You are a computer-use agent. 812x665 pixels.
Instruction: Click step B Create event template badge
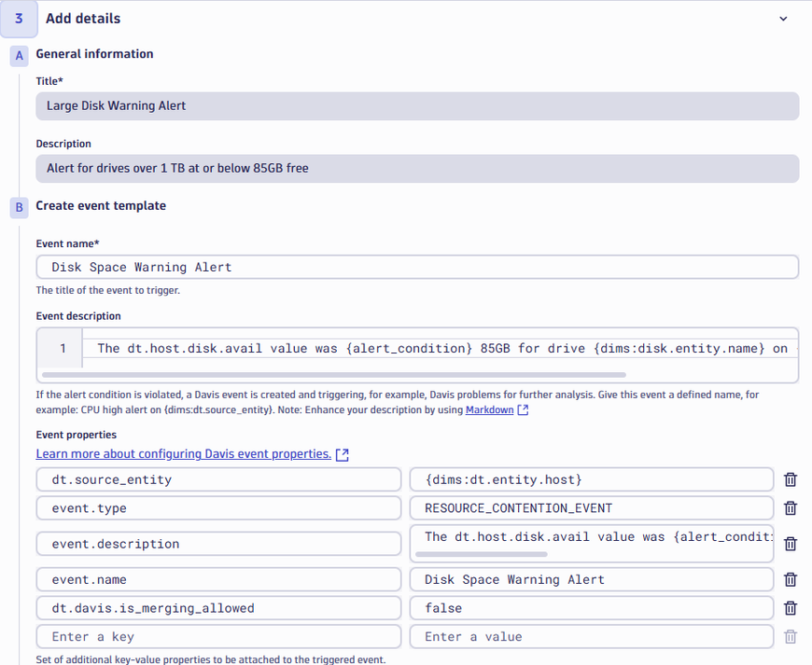[20, 207]
